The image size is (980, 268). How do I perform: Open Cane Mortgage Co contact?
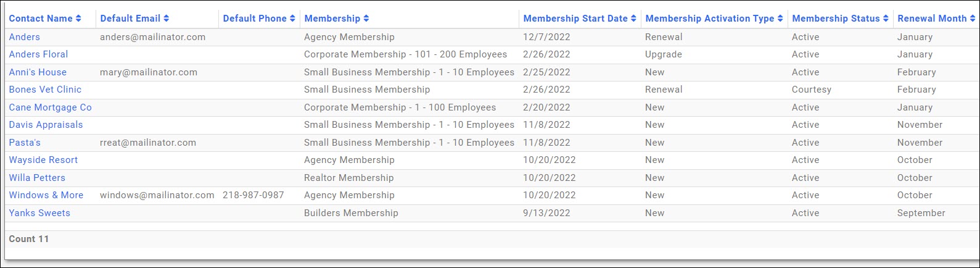coord(50,107)
